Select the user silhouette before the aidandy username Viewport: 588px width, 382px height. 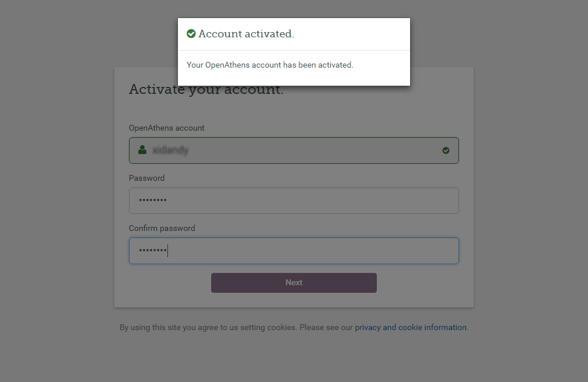point(142,150)
